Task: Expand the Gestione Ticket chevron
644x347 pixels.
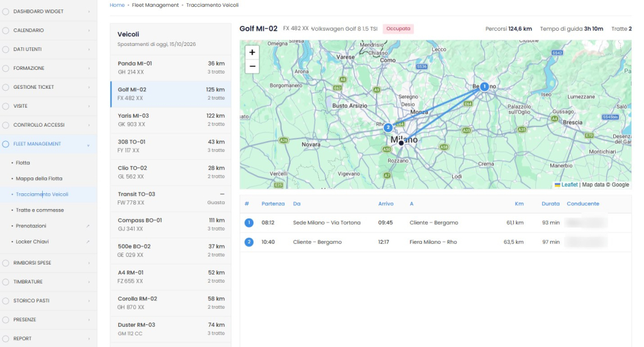Action: click(x=89, y=87)
